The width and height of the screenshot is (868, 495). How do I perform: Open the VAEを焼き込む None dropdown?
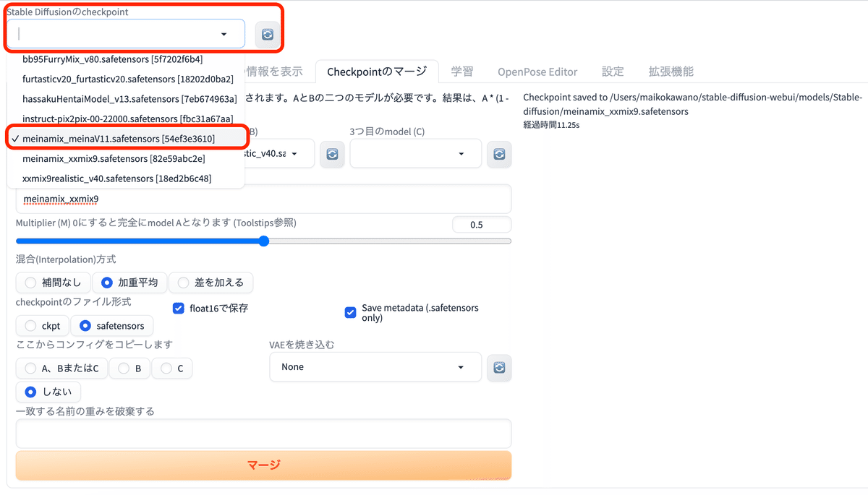(375, 367)
